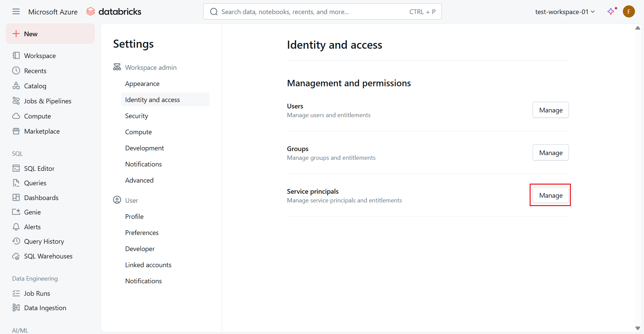Screen dimensions: 644x334
Task: Click the Job Runs icon
Action: click(x=16, y=293)
